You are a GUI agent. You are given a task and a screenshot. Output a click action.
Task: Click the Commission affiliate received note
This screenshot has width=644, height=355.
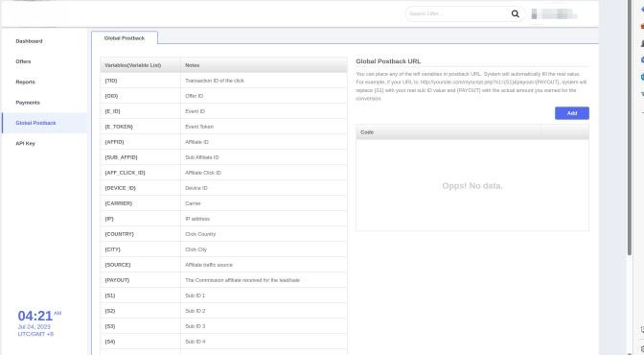pyautogui.click(x=242, y=280)
